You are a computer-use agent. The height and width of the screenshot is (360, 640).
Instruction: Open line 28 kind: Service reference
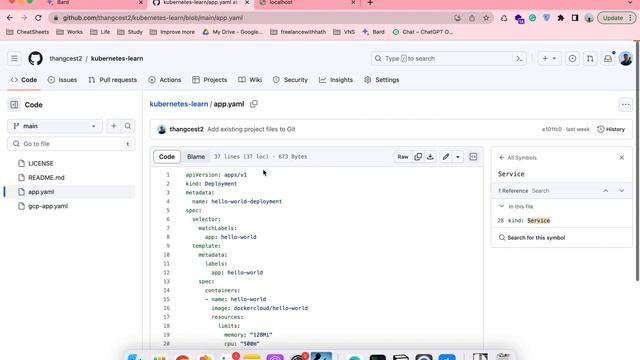[x=562, y=220]
